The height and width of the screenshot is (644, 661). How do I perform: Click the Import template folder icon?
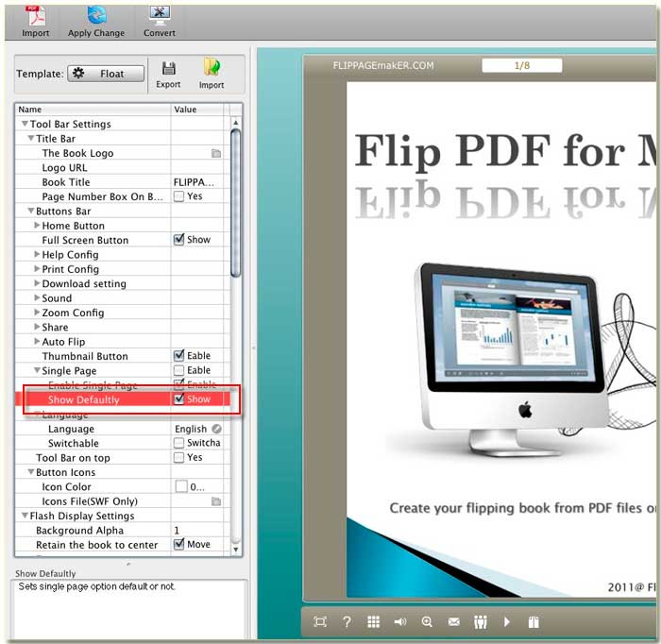[x=212, y=67]
